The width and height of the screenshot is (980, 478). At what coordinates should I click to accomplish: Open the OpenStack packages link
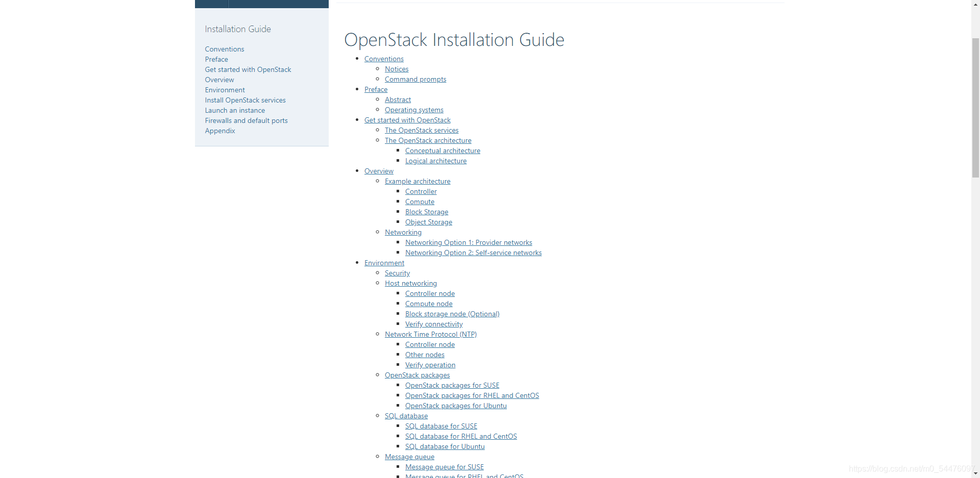click(x=418, y=375)
